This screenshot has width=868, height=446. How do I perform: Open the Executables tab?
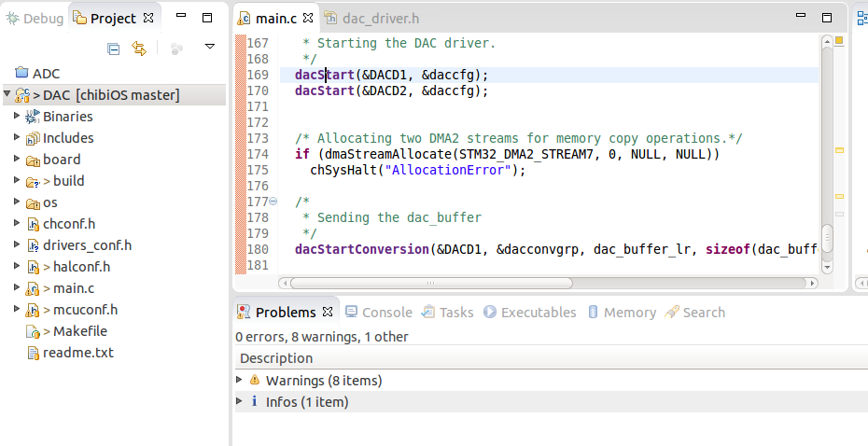pyautogui.click(x=530, y=312)
